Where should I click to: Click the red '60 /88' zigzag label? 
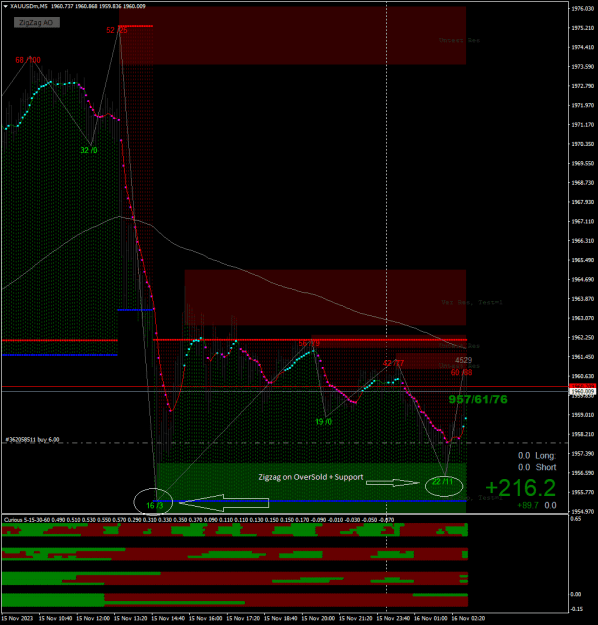pos(461,372)
